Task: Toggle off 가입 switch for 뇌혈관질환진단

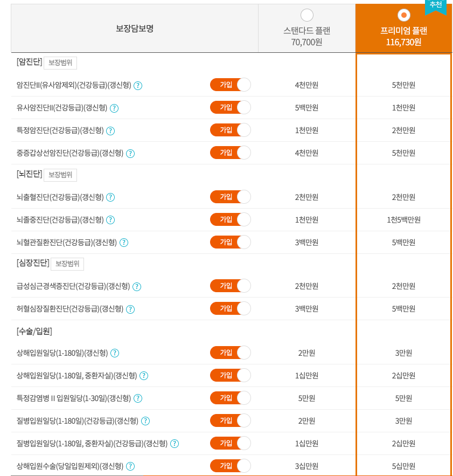Action: [x=231, y=242]
